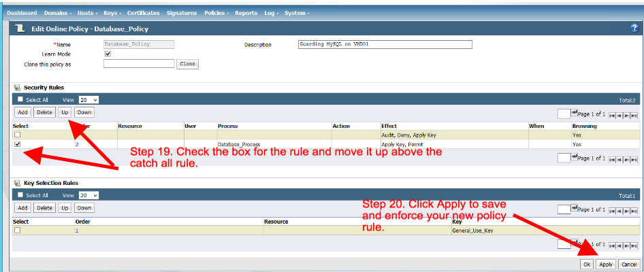Toggle the Learn Mode checkbox

tap(107, 54)
